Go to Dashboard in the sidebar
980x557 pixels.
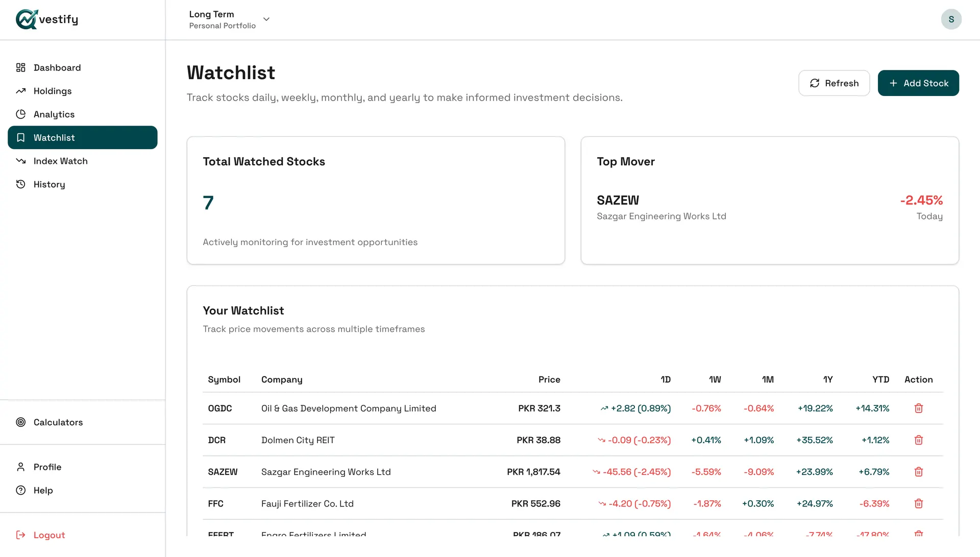coord(83,68)
